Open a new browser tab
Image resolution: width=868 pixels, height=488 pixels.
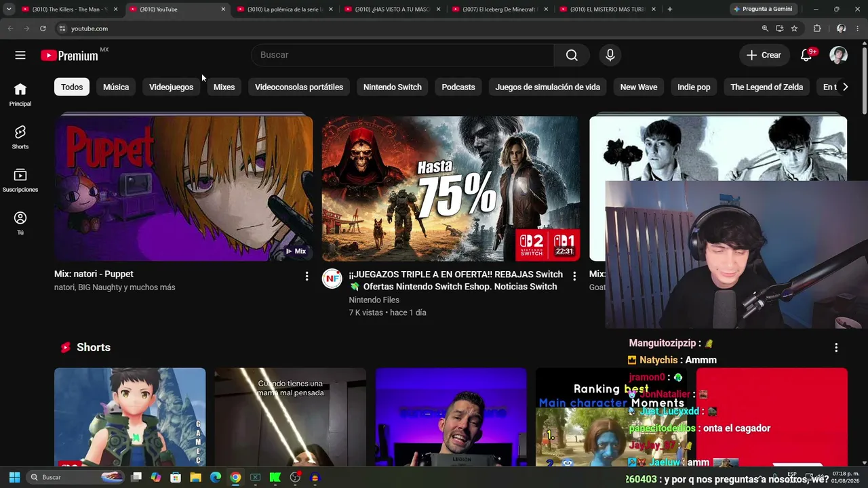(x=670, y=9)
